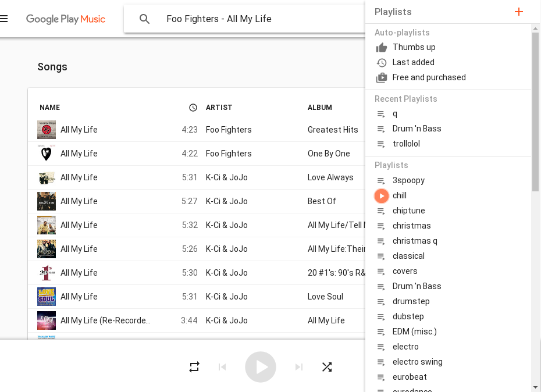Click Greatest Hits album art thumbnail

coord(46,129)
